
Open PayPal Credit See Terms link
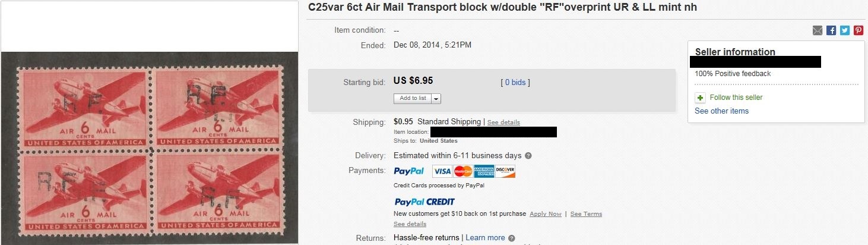point(586,214)
